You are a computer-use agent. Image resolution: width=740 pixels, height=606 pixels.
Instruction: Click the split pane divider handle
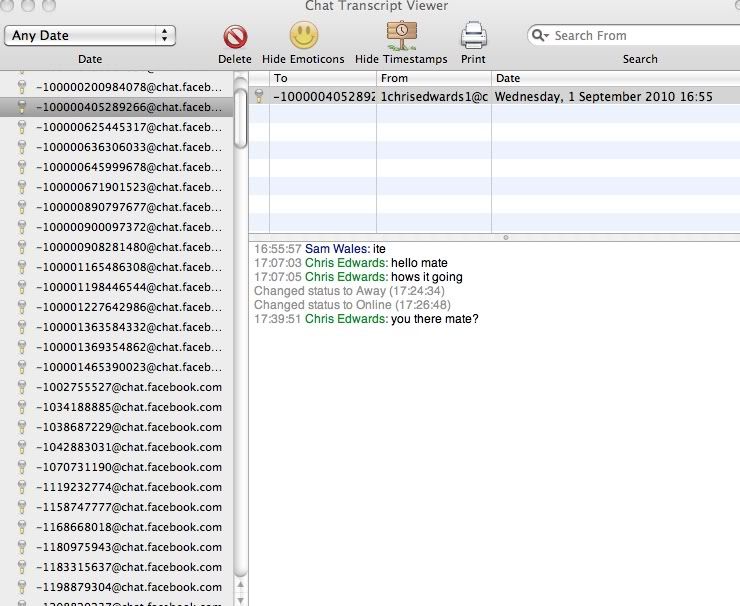506,237
